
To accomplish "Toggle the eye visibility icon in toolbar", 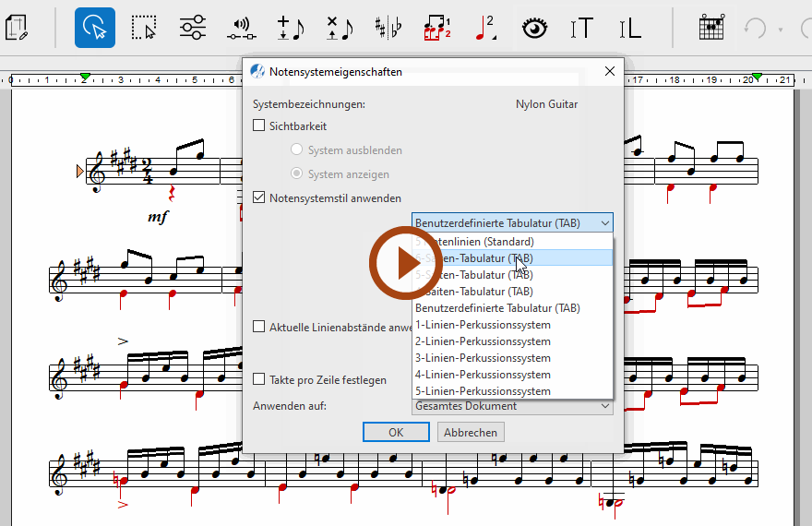I will (x=534, y=28).
